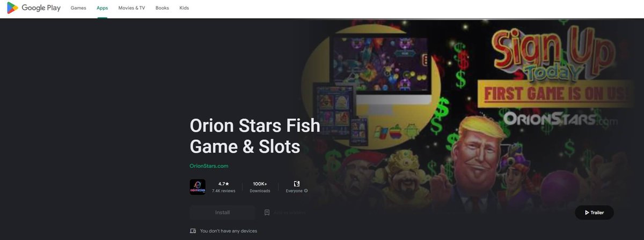Image resolution: width=644 pixels, height=240 pixels.
Task: Open the Orion Stars app icon
Action: pyautogui.click(x=197, y=187)
